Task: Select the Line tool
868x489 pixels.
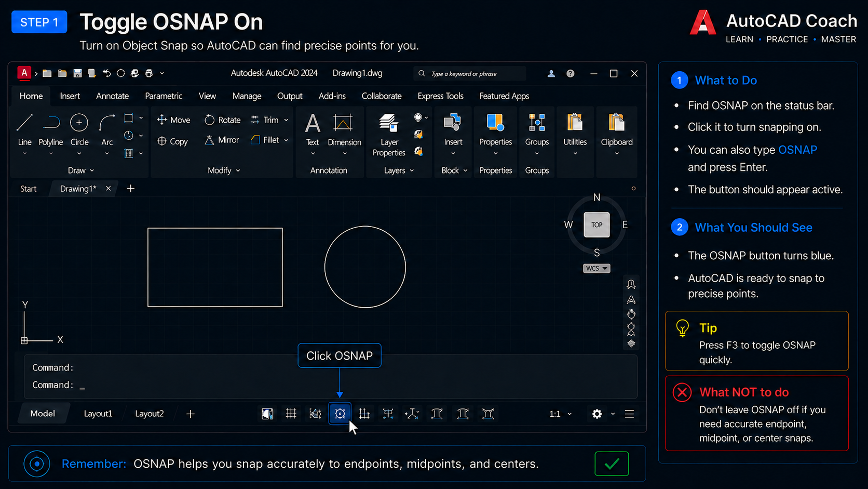Action: 24,130
